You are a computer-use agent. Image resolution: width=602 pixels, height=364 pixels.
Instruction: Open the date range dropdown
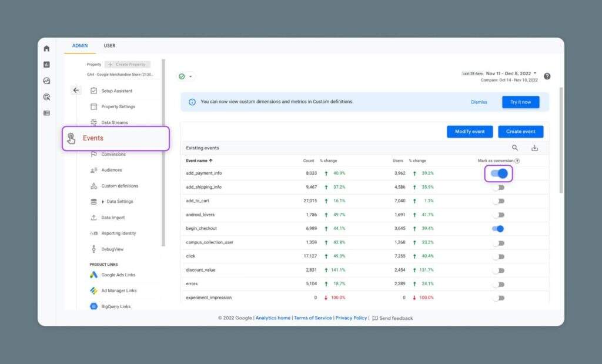(511, 74)
